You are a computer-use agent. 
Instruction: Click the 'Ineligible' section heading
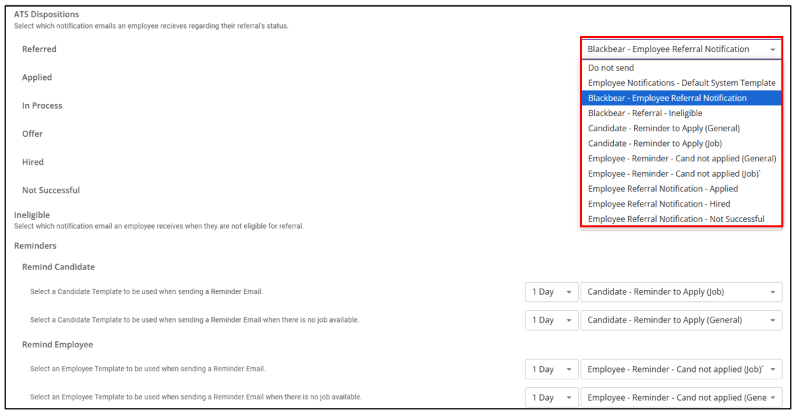pyautogui.click(x=32, y=215)
